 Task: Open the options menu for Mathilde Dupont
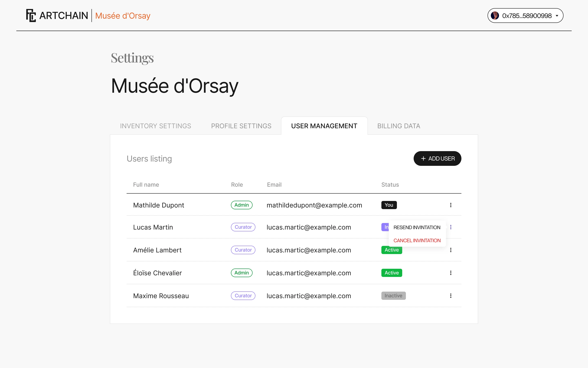[451, 205]
